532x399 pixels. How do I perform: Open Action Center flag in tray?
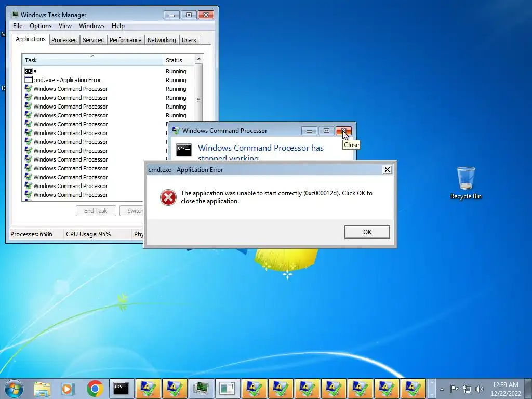454,389
